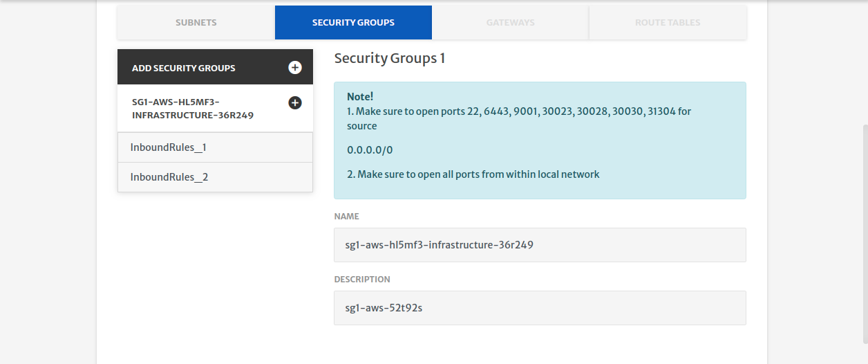Screen dimensions: 868x364
Task: Click the local network ports instruction line
Action: point(473,174)
